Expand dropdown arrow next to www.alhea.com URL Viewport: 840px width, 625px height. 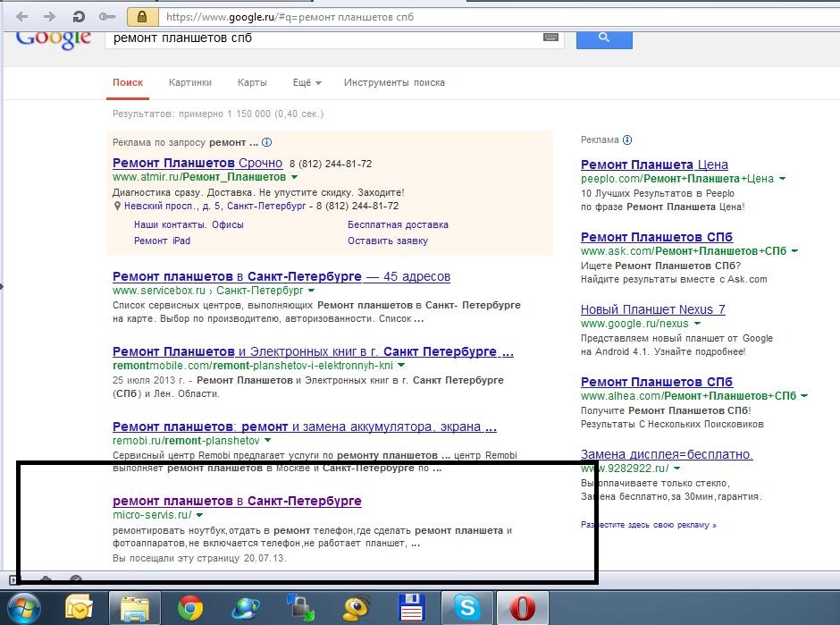(x=804, y=396)
